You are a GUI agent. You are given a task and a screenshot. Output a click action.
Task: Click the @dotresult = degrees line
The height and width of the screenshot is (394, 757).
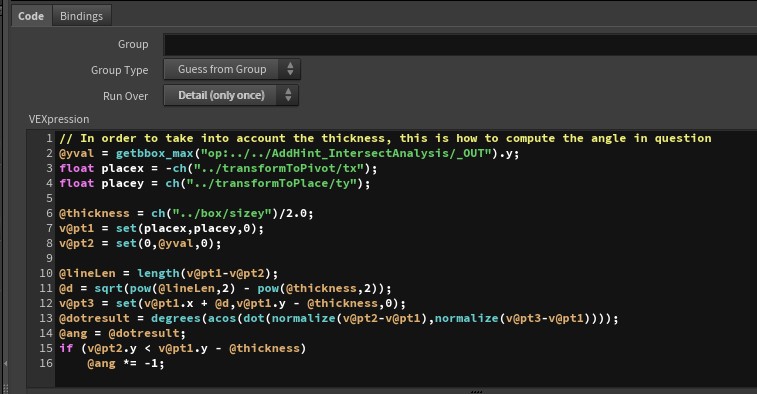[339, 318]
